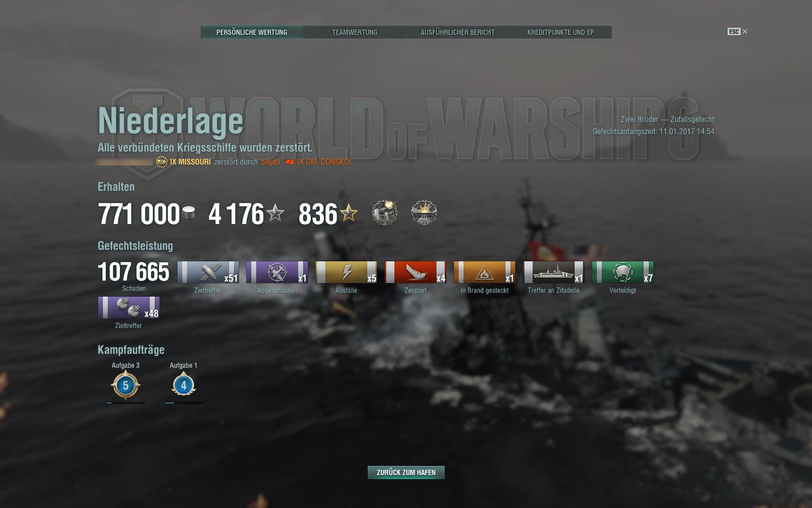Open the Aufgabe 1 mission badge
Image resolution: width=812 pixels, height=508 pixels.
pyautogui.click(x=184, y=386)
